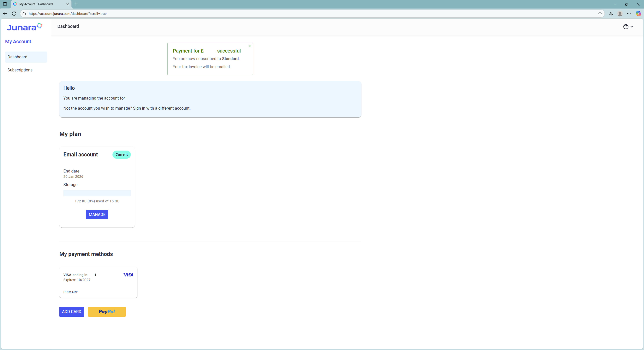Select the VISA payment card
The height and width of the screenshot is (350, 644).
point(98,282)
